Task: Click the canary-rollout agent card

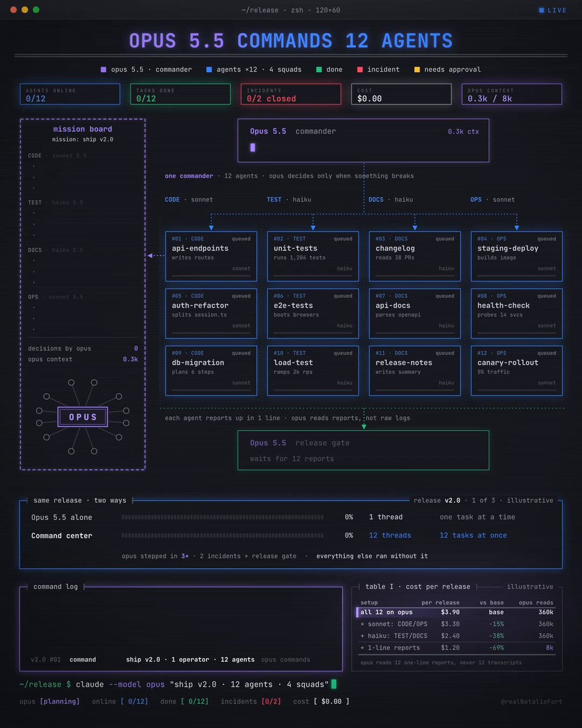Action: 517,371
